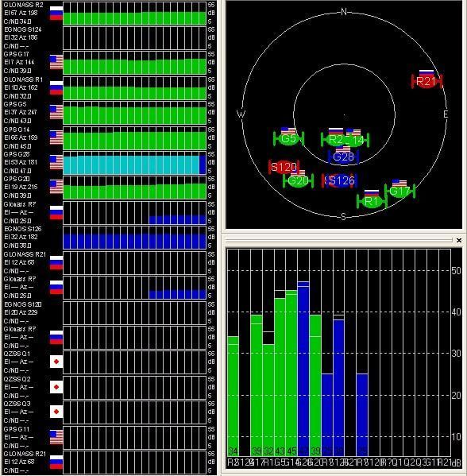467x476 pixels.
Task: Click the N compass label in sky view
Action: tap(344, 12)
